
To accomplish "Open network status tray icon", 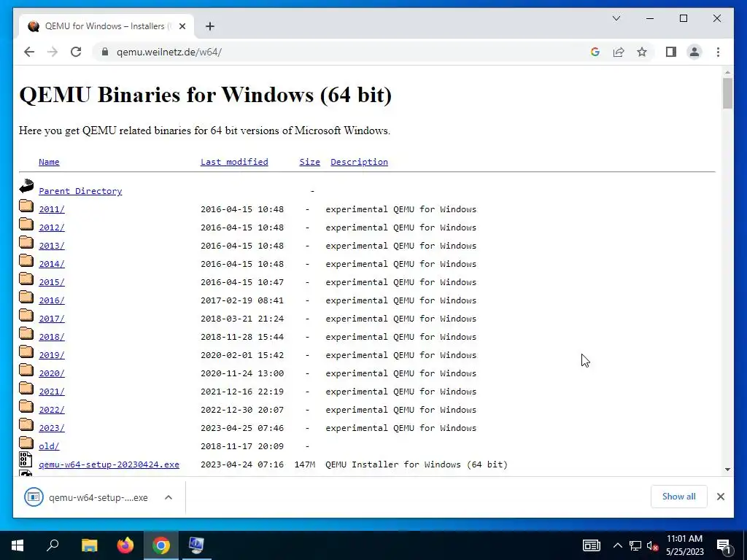I will (635, 545).
